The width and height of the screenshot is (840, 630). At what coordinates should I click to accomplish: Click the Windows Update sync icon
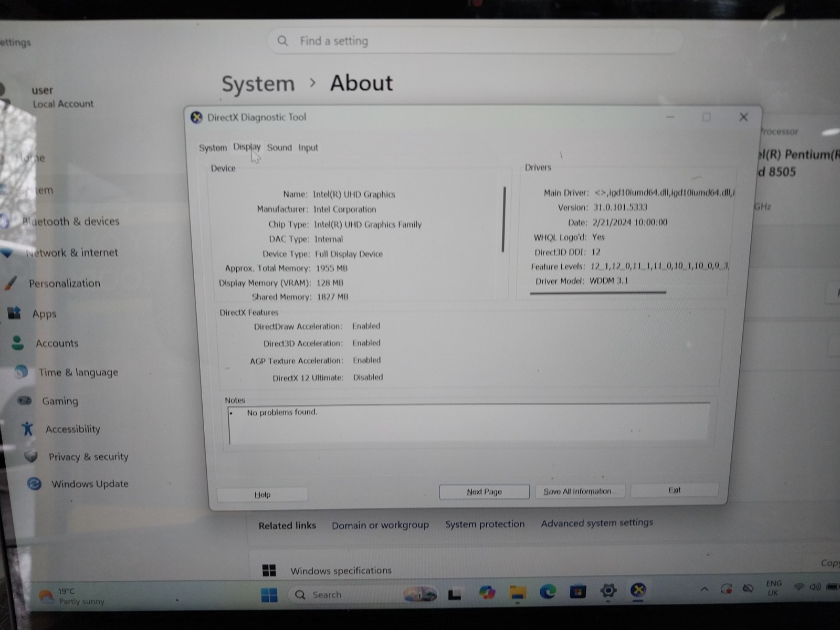pyautogui.click(x=34, y=484)
